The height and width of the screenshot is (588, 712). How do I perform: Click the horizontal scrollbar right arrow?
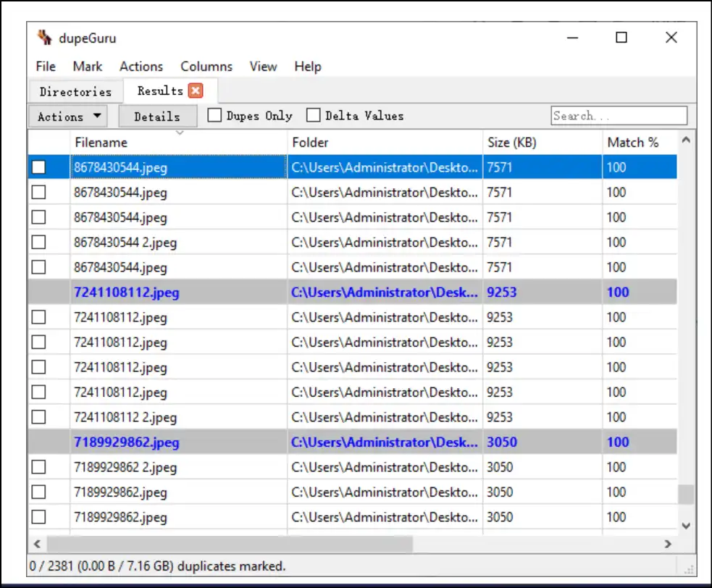668,543
